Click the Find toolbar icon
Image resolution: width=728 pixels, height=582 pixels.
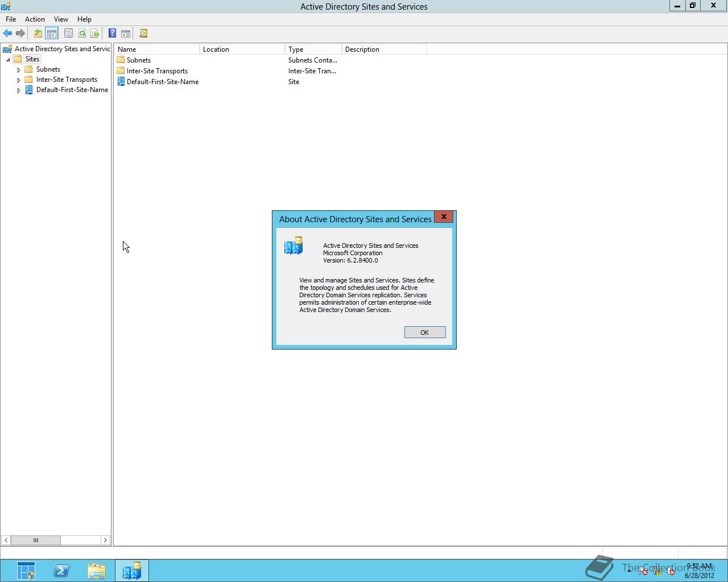[x=143, y=34]
